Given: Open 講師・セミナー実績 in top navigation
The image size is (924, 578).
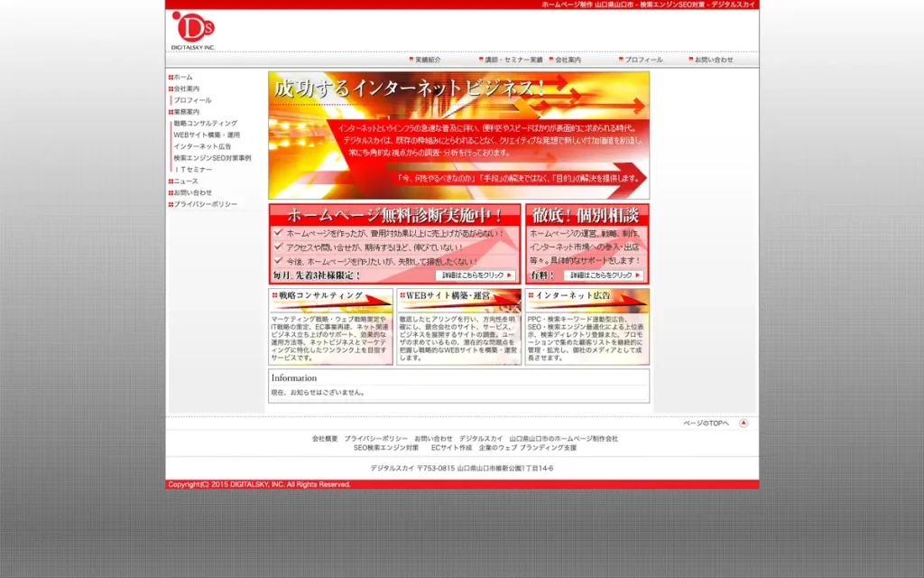Looking at the screenshot, I should click(x=513, y=60).
